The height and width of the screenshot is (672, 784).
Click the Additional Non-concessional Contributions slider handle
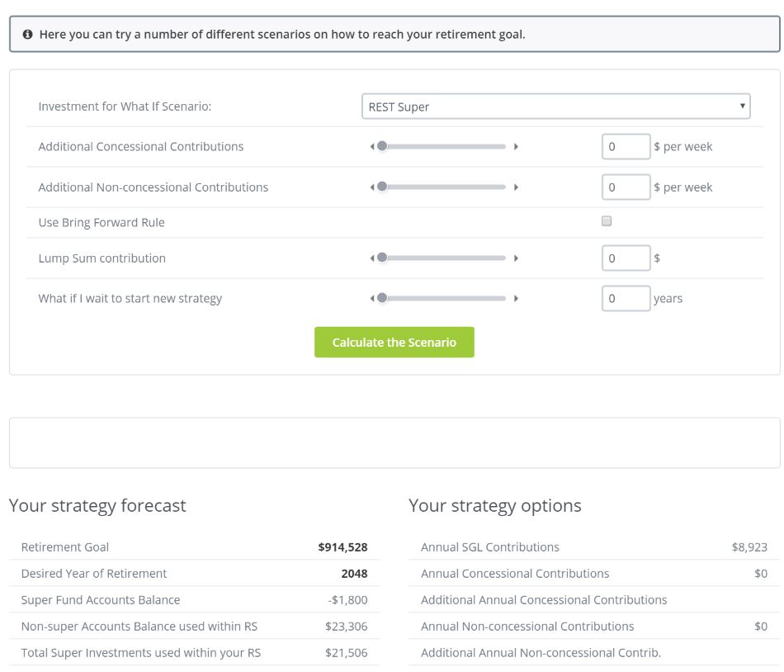[381, 187]
